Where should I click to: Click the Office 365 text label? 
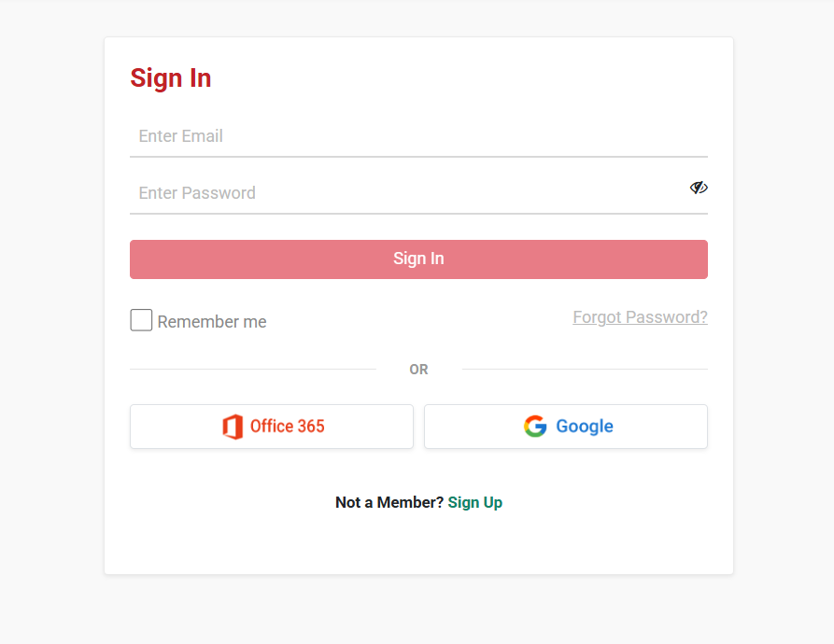click(288, 427)
